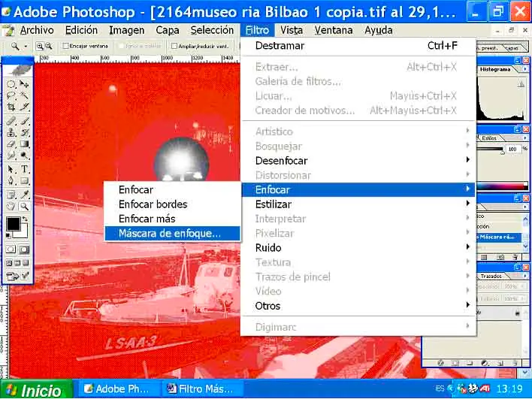Image resolution: width=532 pixels, height=399 pixels.
Task: Select the Dodge tool
Action: click(x=24, y=156)
